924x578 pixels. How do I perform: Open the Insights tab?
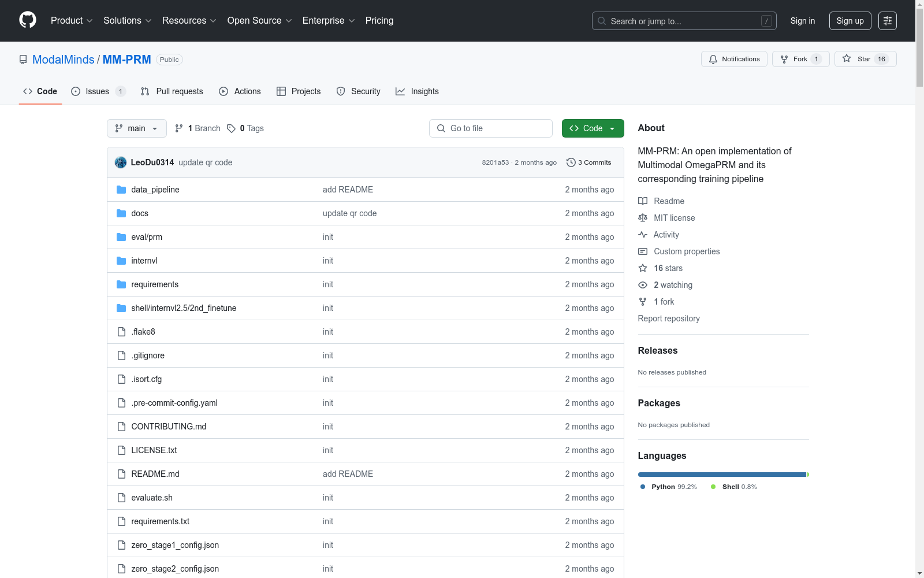417,91
